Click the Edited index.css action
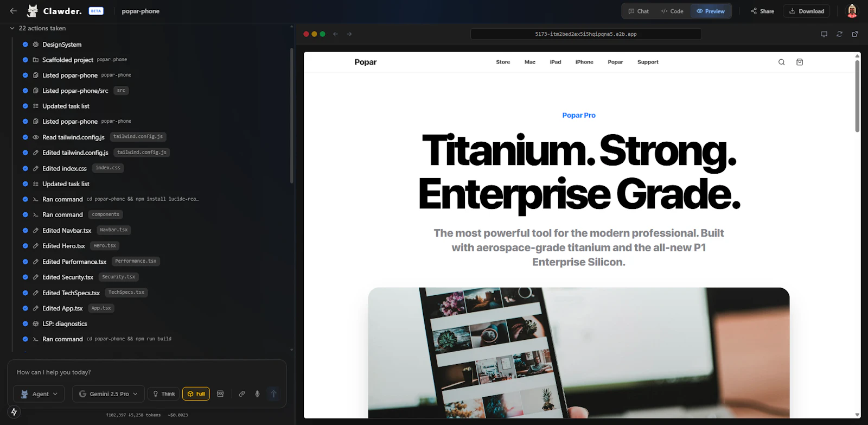This screenshot has width=868, height=425. click(73, 168)
